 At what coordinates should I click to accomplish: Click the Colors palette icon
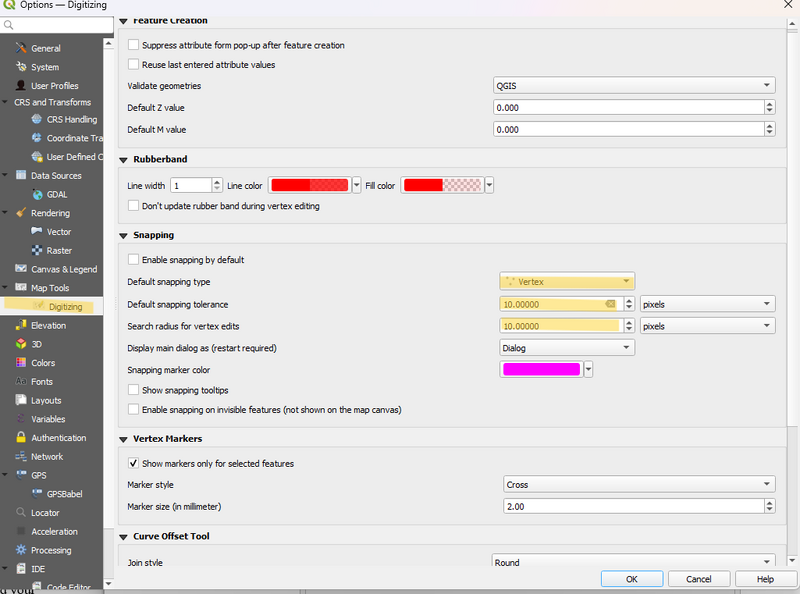[21, 362]
